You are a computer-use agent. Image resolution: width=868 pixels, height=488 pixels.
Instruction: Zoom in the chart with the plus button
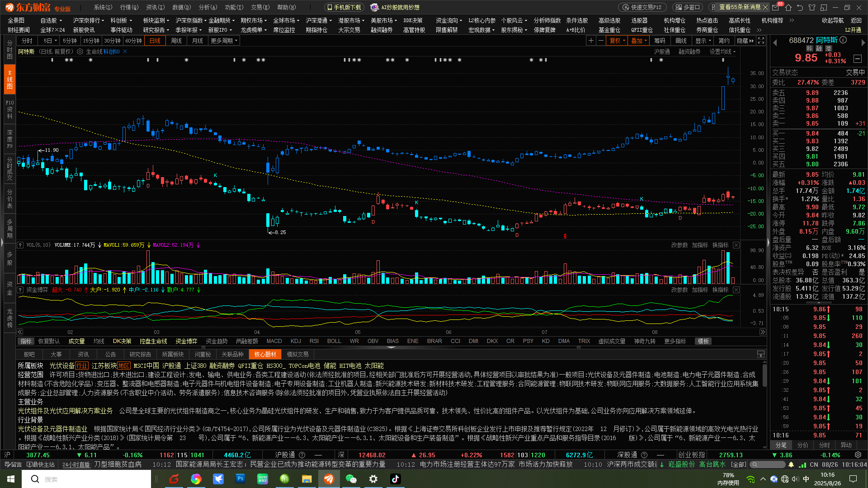pos(591,41)
